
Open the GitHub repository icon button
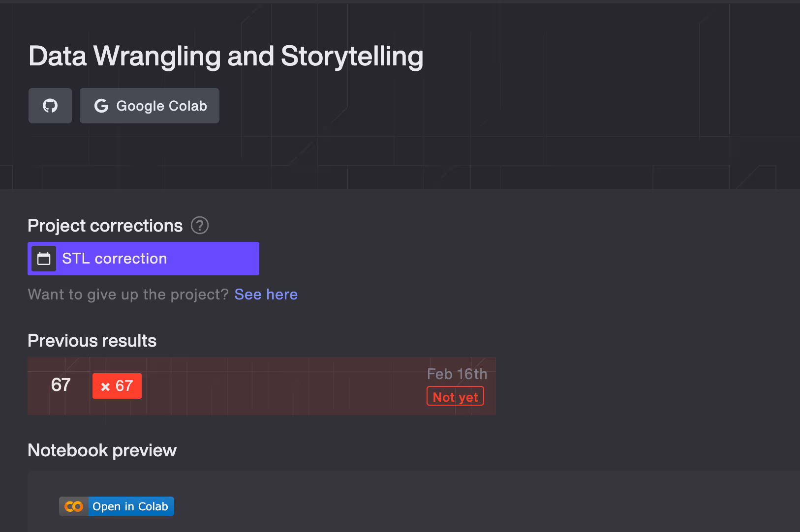50,106
